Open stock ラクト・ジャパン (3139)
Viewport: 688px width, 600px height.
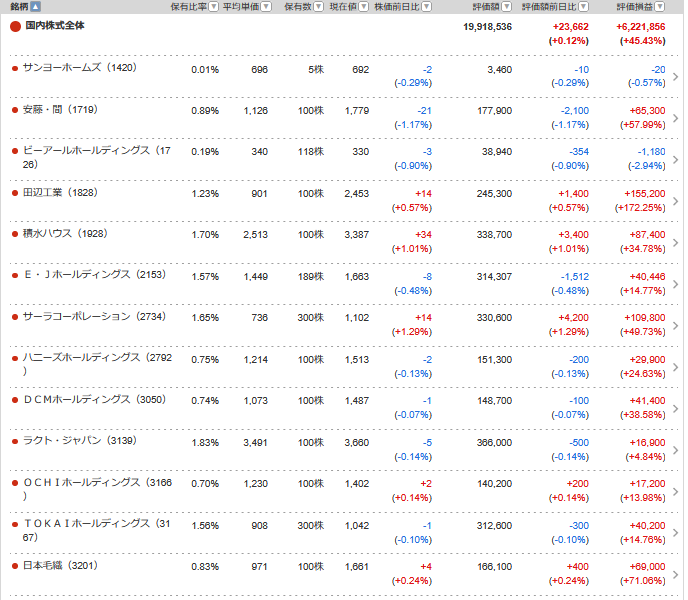(x=80, y=440)
